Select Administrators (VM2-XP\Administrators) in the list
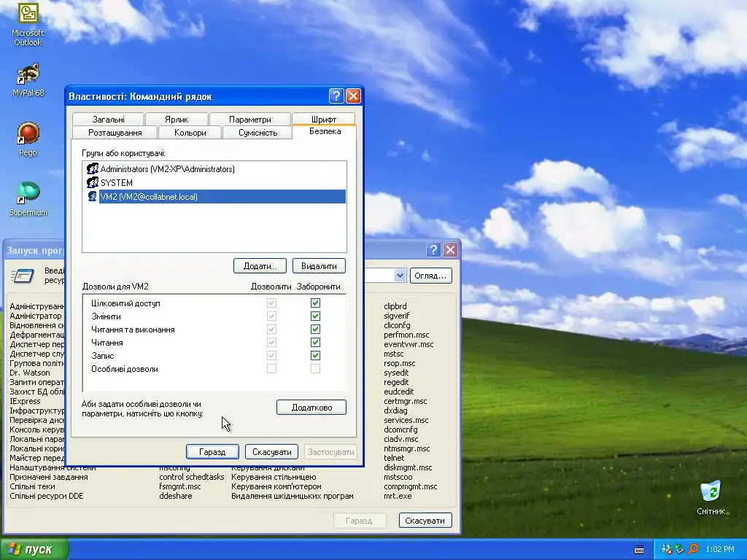 click(167, 169)
